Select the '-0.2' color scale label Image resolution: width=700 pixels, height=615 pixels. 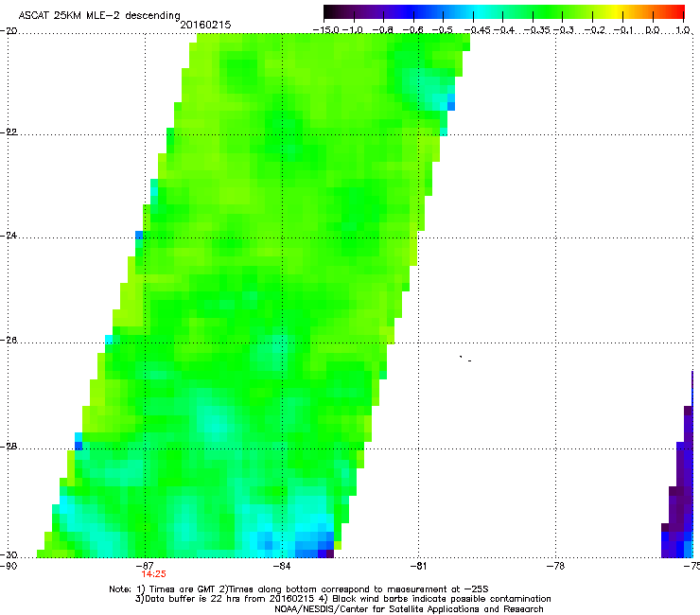(x=595, y=30)
